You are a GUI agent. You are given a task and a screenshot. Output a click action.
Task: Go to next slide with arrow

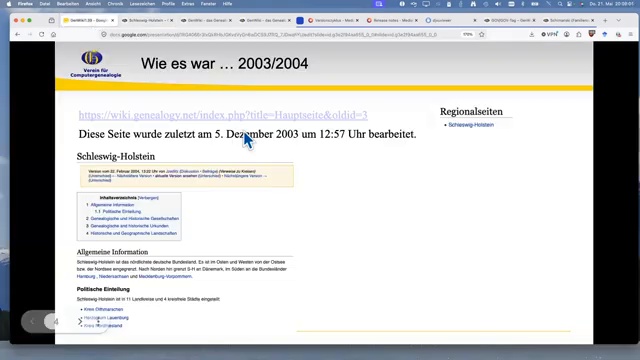(x=80, y=322)
